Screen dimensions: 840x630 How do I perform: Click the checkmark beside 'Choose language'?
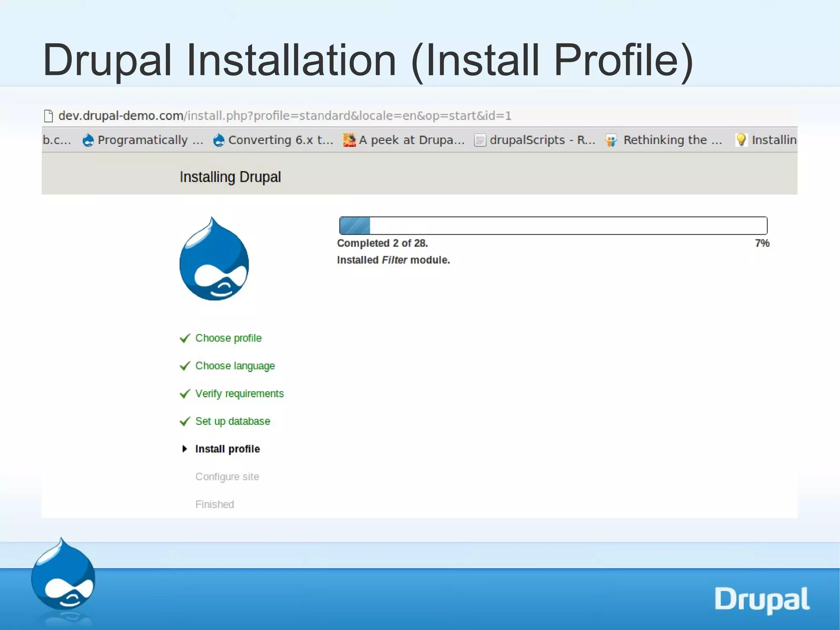click(x=185, y=366)
